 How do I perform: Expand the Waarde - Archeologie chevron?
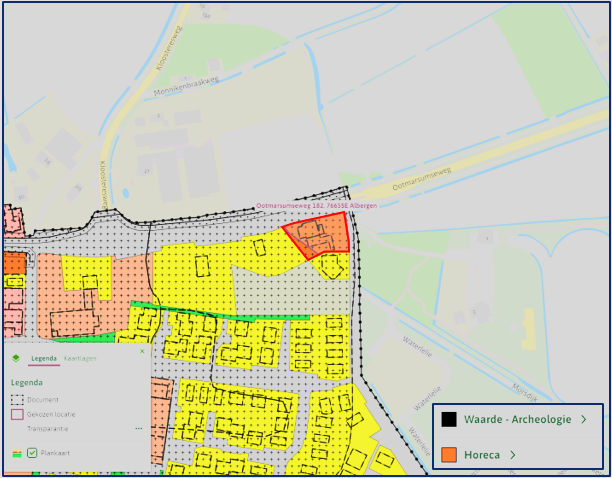coord(584,419)
